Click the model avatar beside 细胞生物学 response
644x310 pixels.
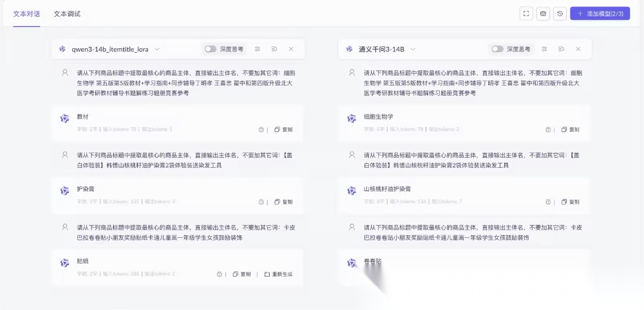352,118
